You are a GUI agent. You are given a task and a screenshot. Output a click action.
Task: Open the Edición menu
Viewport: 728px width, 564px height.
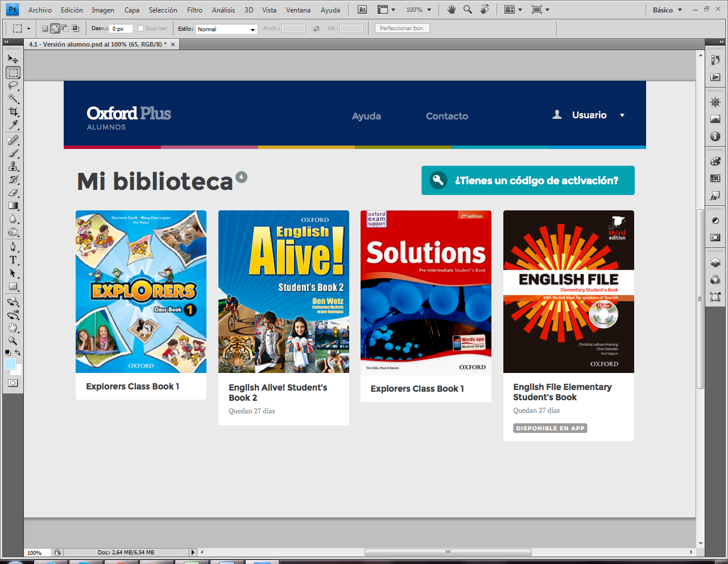tap(72, 10)
